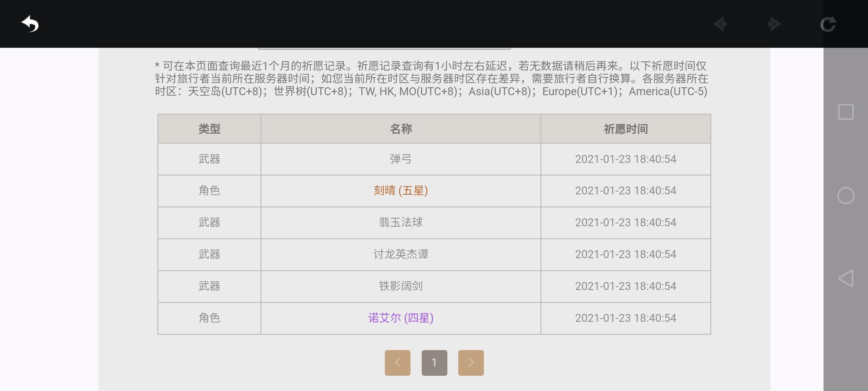This screenshot has height=391, width=868.
Task: Tap the white back arrow icon
Action: point(30,24)
